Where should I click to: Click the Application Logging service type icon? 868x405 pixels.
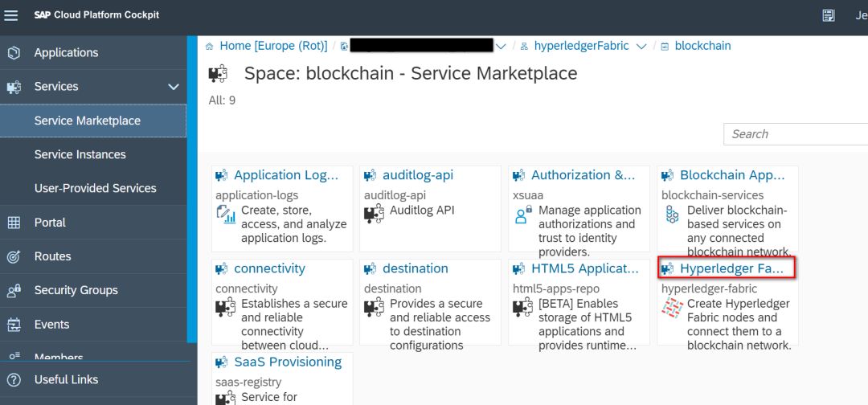(226, 214)
